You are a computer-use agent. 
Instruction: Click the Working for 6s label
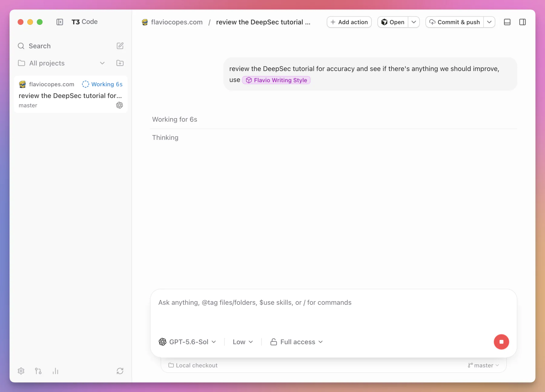175,119
